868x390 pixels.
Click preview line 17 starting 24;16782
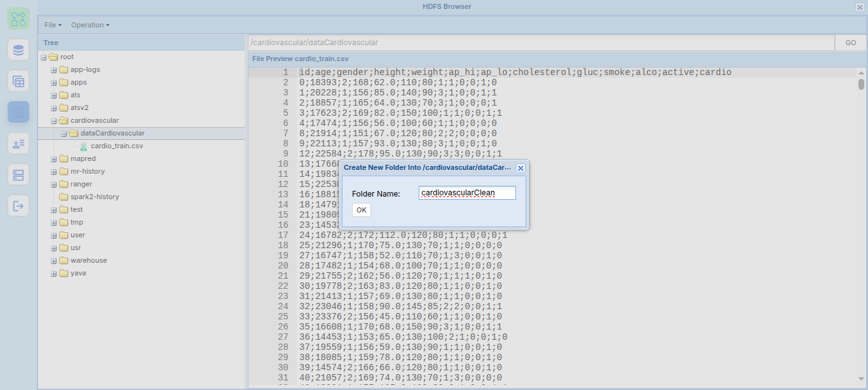tap(403, 235)
